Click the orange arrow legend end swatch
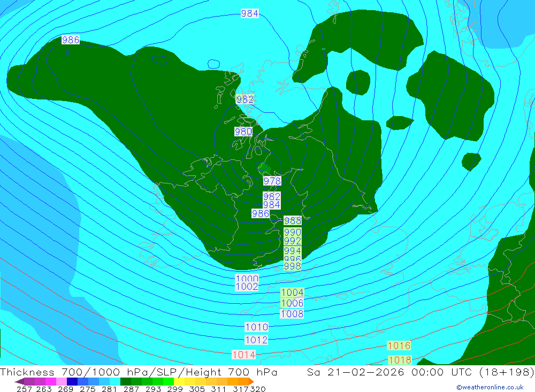This screenshot has width=535, height=392. (251, 381)
